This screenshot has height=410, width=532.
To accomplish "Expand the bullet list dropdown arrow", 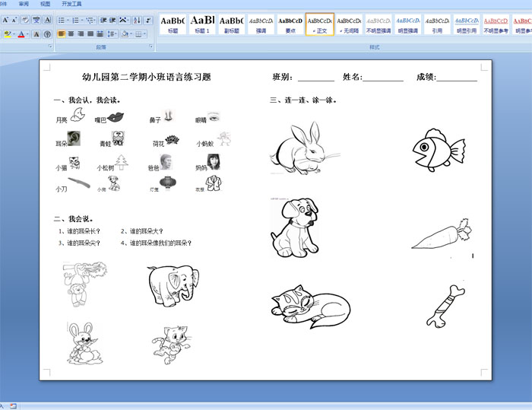I will pyautogui.click(x=68, y=21).
